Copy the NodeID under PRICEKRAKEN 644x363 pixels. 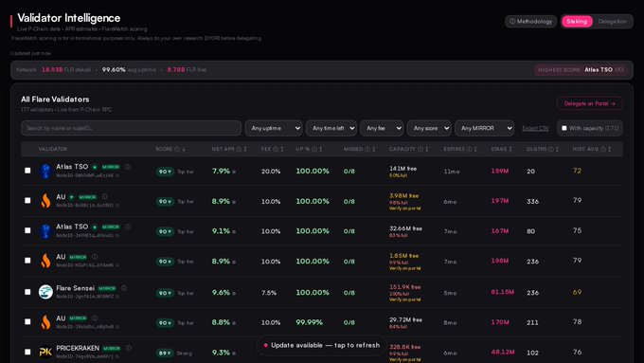pos(117,356)
